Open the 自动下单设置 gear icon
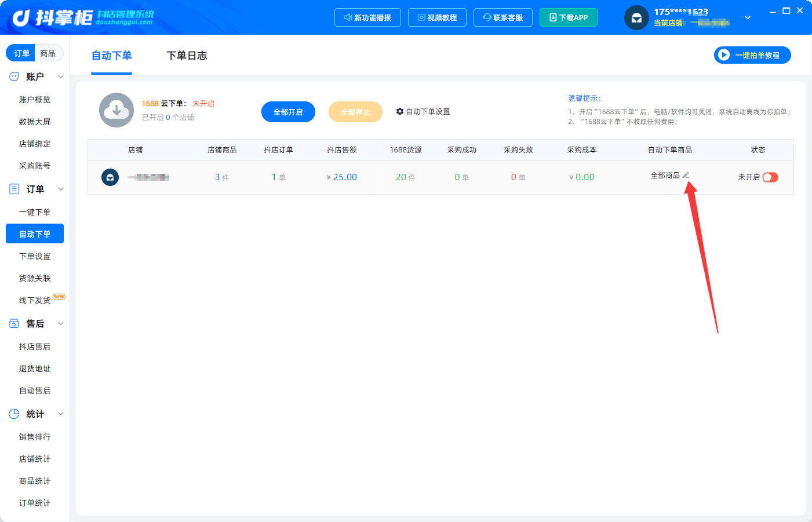Image resolution: width=812 pixels, height=522 pixels. [400, 111]
